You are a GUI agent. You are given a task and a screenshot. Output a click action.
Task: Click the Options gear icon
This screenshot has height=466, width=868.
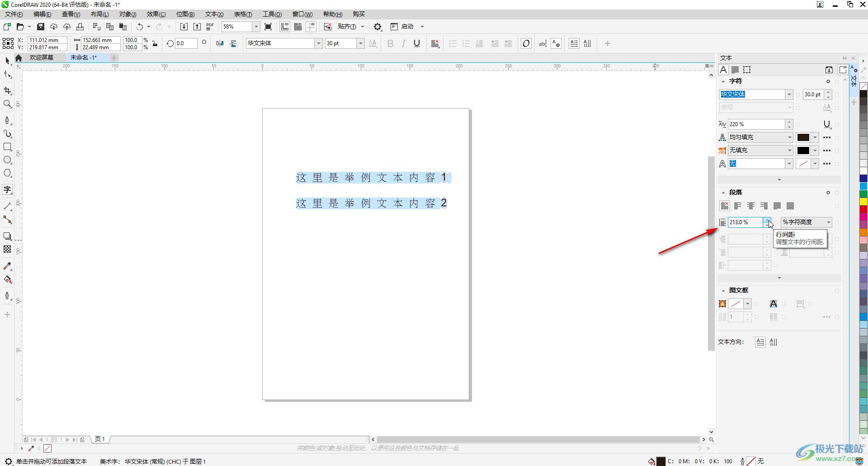click(377, 27)
